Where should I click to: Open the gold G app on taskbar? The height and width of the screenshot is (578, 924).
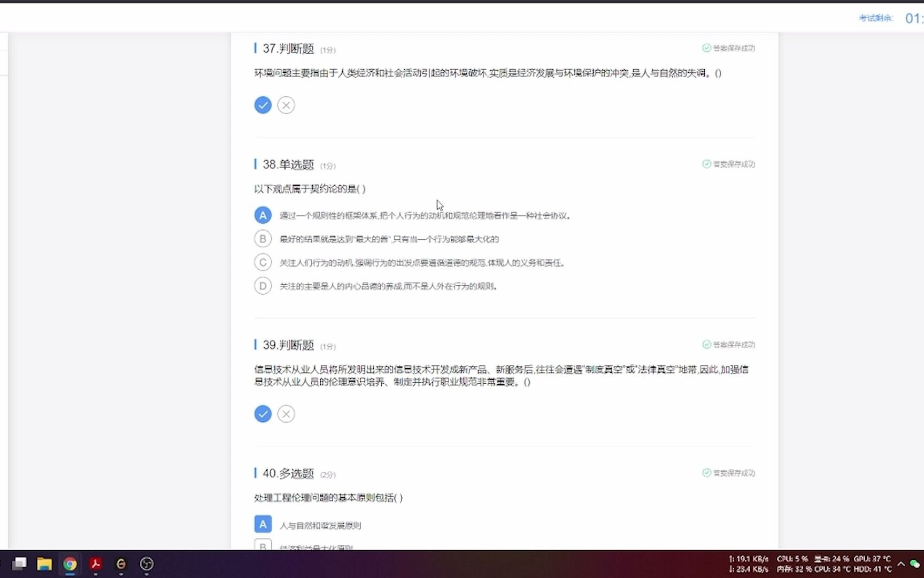point(121,564)
